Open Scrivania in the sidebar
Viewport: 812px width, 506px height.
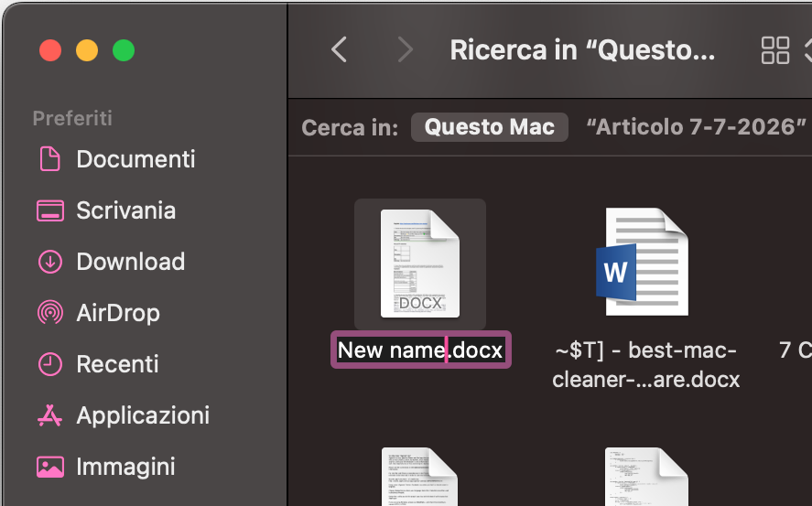125,210
